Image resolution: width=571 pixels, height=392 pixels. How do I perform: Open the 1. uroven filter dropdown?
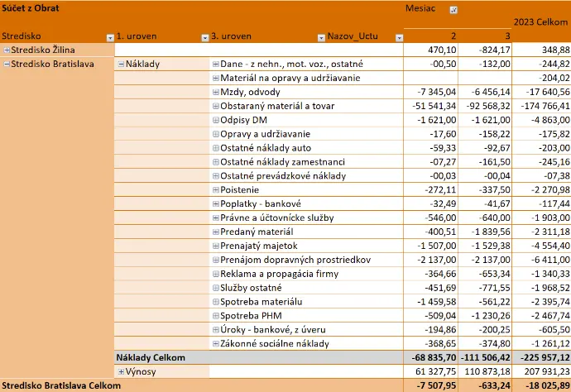[205, 37]
